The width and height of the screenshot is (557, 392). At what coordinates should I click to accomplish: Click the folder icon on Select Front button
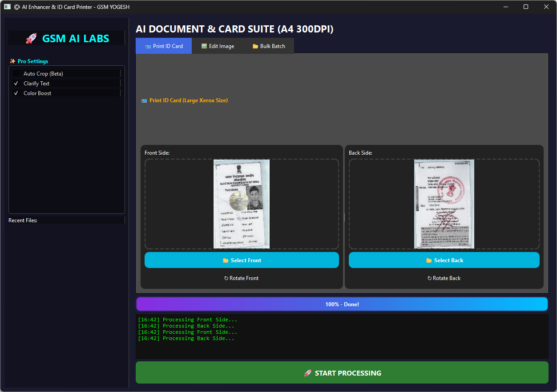pos(226,260)
